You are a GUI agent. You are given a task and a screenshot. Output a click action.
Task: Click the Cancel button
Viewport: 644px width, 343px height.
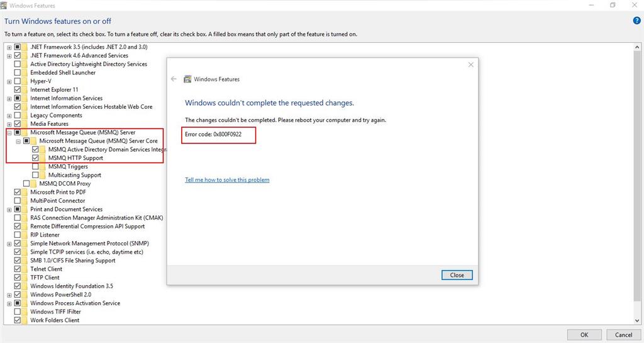(623, 334)
